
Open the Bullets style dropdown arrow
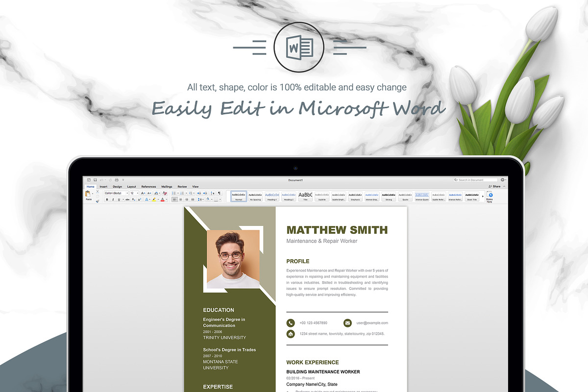click(x=178, y=193)
